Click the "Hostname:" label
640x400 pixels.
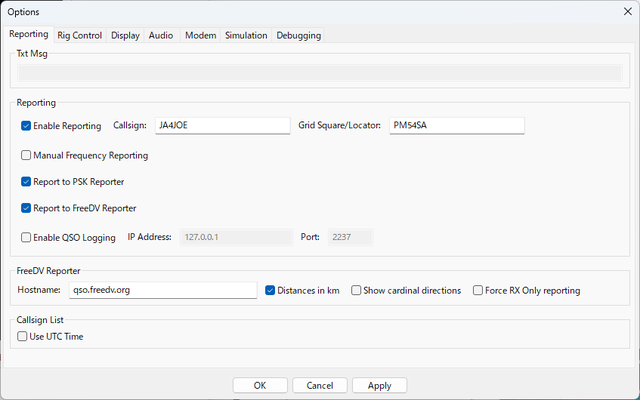coord(39,290)
